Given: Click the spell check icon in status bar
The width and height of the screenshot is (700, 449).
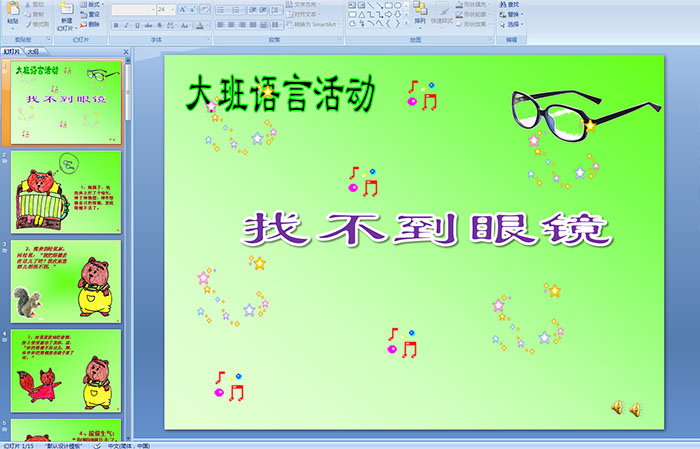Looking at the screenshot, I should coord(97,446).
